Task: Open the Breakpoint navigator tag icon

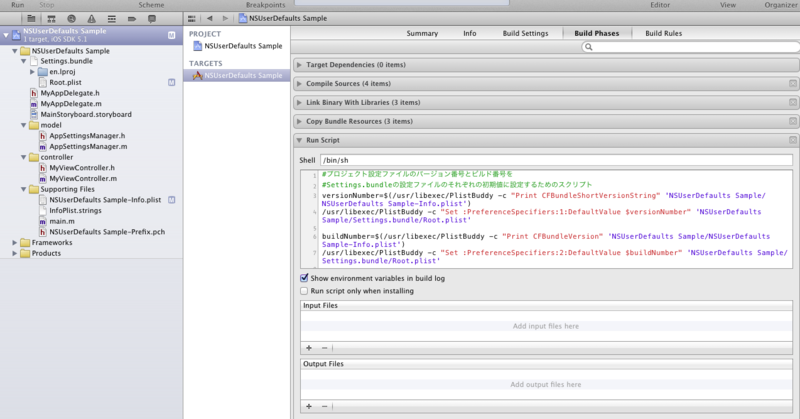Action: coord(132,19)
